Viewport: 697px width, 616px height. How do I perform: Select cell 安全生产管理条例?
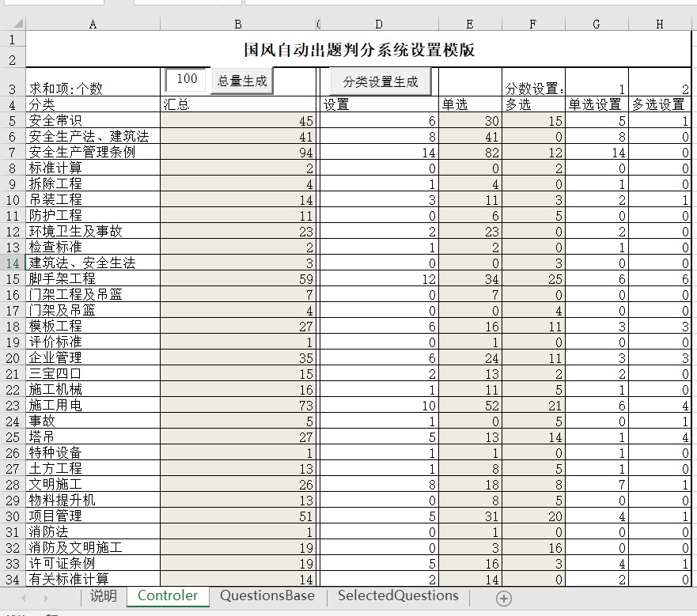[93, 152]
